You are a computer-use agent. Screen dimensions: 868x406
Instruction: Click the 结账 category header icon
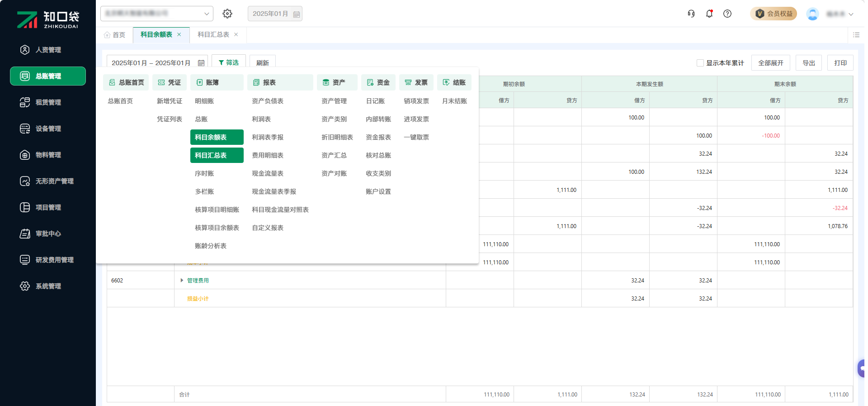pos(446,82)
